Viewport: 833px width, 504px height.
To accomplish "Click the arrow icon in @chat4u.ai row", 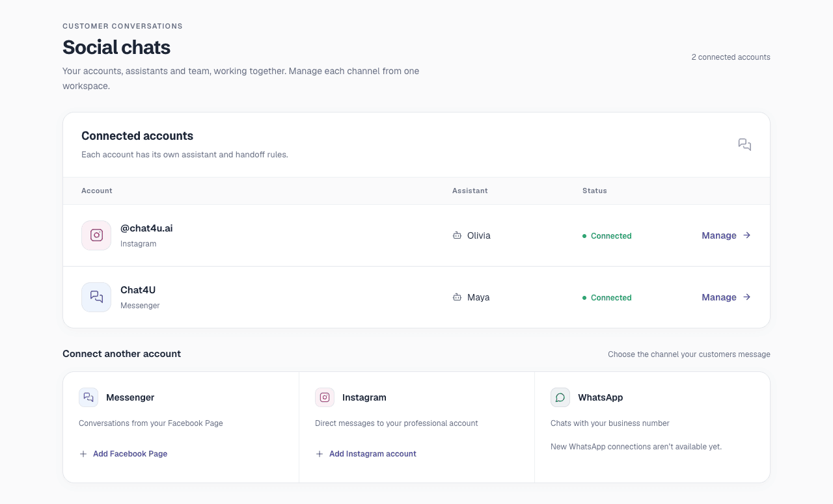I will pyautogui.click(x=746, y=235).
